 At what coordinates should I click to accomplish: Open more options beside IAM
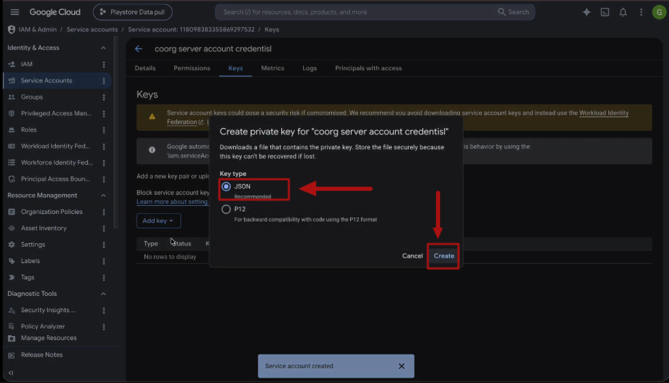(104, 64)
